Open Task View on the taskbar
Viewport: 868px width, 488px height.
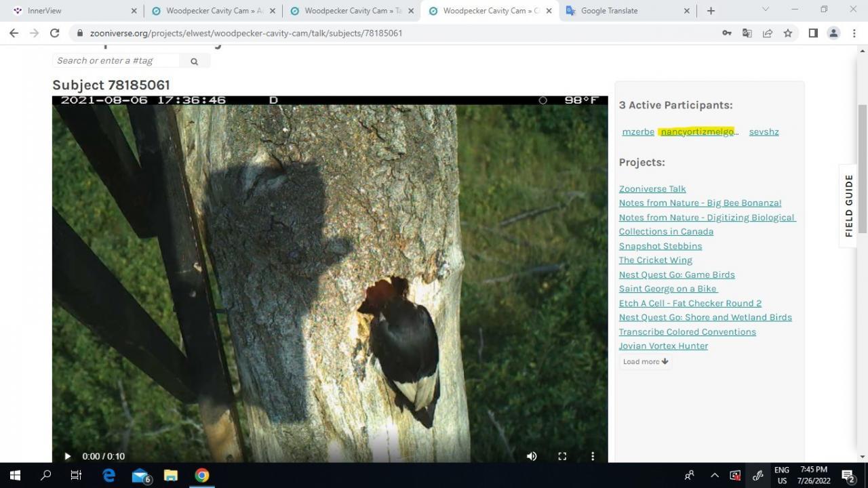coord(76,475)
